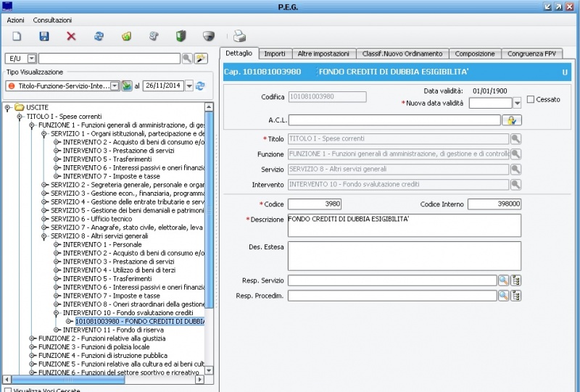Click the green shield toolbar icon
The image size is (580, 392).
point(181,36)
